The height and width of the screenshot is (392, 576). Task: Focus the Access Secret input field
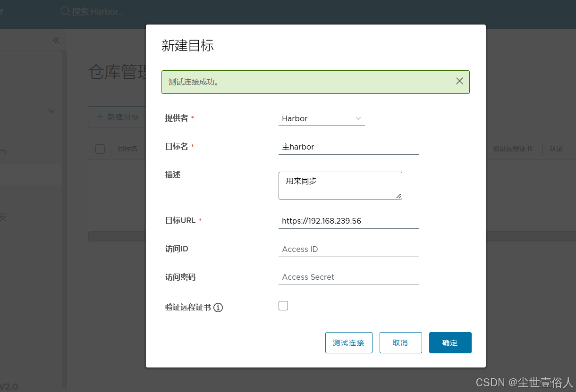pyautogui.click(x=348, y=277)
